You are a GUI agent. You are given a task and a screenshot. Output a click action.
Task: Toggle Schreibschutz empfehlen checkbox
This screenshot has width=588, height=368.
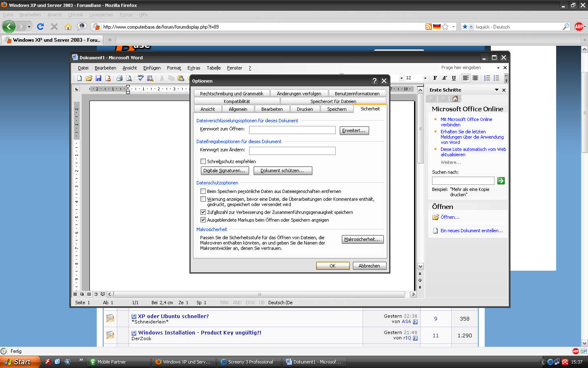point(203,162)
